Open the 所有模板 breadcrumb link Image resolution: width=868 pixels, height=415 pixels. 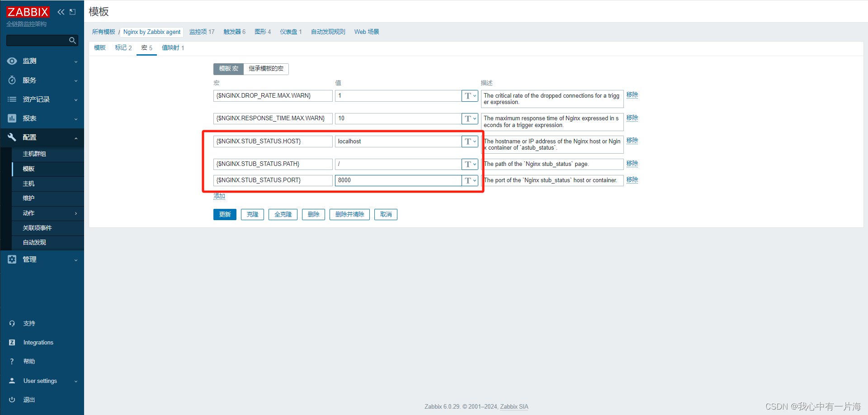pyautogui.click(x=104, y=32)
